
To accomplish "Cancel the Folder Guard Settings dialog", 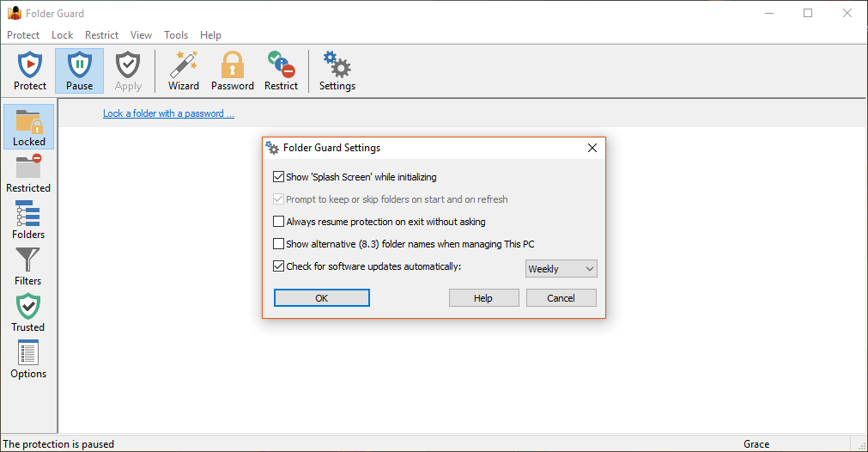I will 561,298.
